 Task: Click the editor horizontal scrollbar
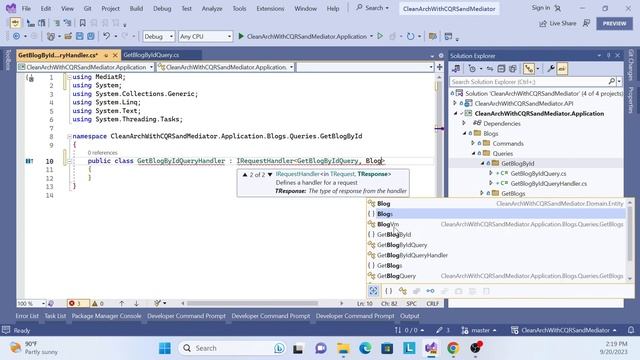pos(252,303)
